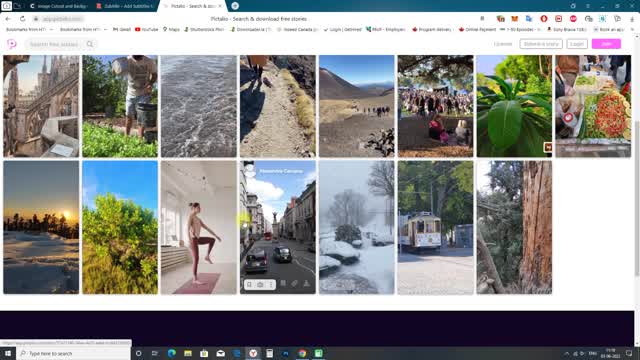Open the sandy trail path story thumbnail
This screenshot has width=640, height=360.
[x=278, y=106]
